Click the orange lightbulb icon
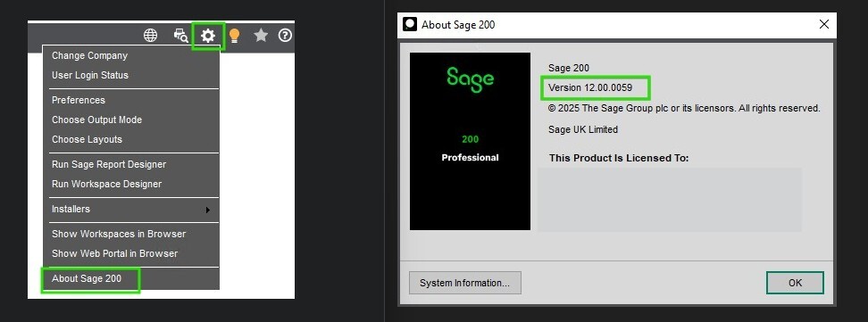 coord(234,36)
